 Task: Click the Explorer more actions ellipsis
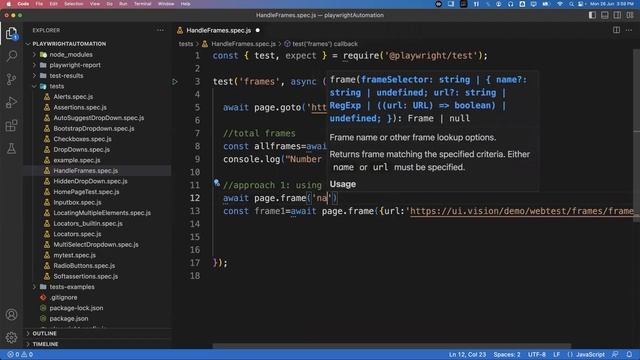click(x=160, y=30)
